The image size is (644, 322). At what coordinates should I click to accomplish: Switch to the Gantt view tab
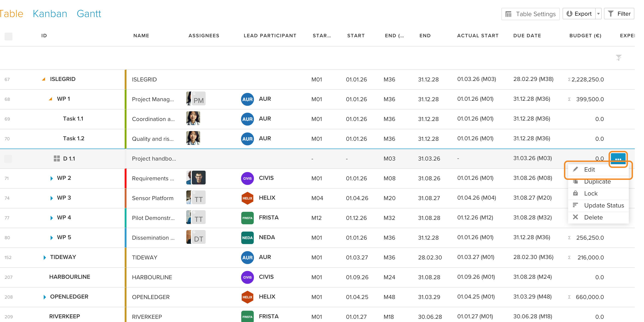tap(89, 14)
